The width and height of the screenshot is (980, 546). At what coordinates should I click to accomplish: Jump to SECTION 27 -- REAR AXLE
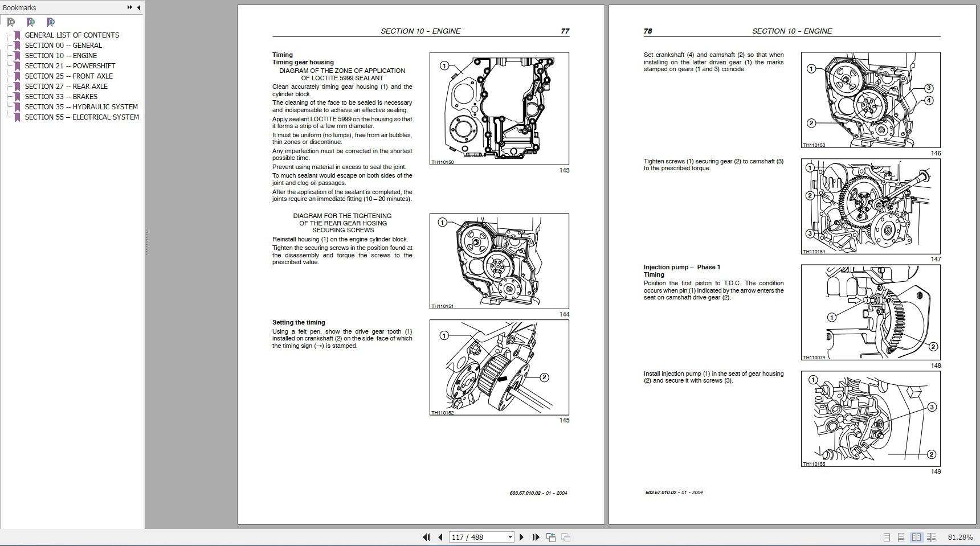pyautogui.click(x=66, y=86)
